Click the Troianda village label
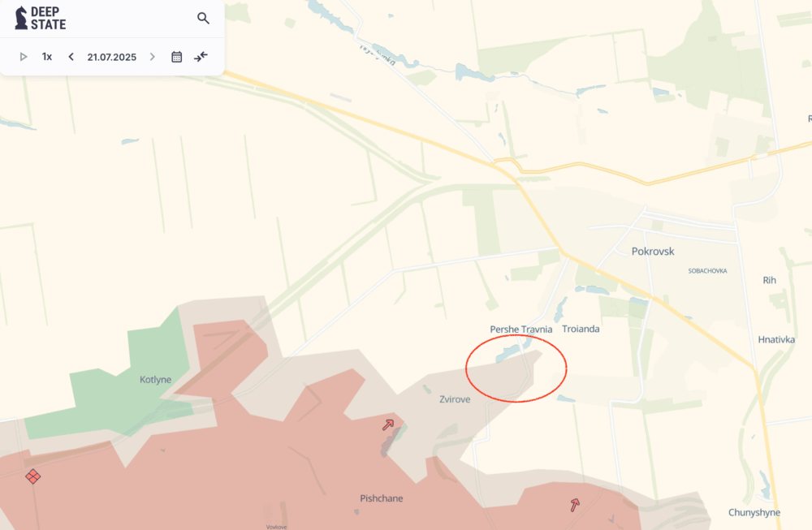This screenshot has width=812, height=530. pos(581,329)
